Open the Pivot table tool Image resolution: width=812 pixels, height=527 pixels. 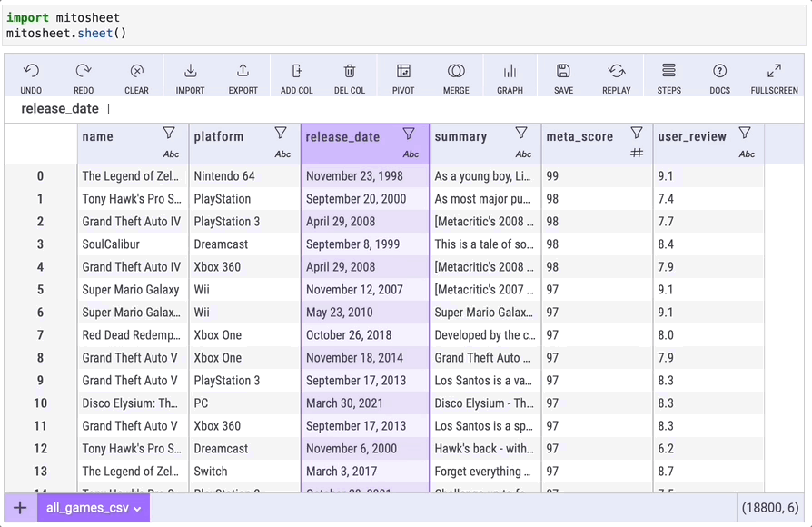point(403,77)
